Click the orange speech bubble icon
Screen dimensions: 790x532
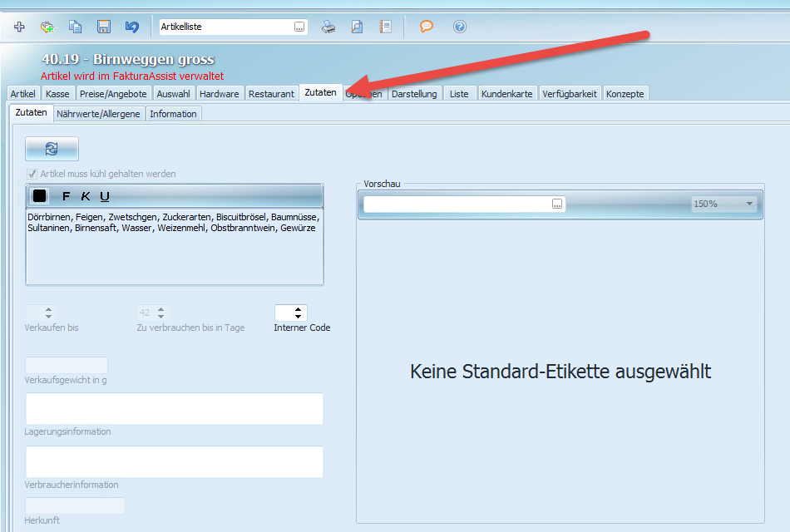click(427, 27)
